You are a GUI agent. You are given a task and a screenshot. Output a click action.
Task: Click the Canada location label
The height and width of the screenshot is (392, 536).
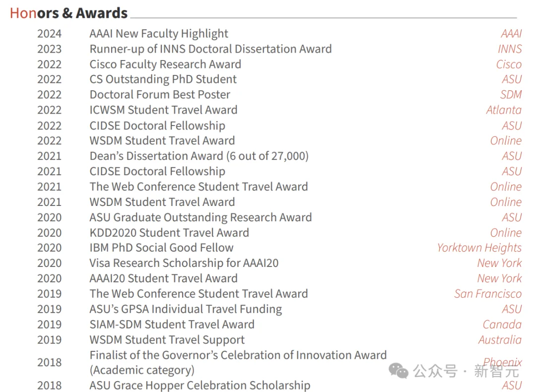pos(502,325)
